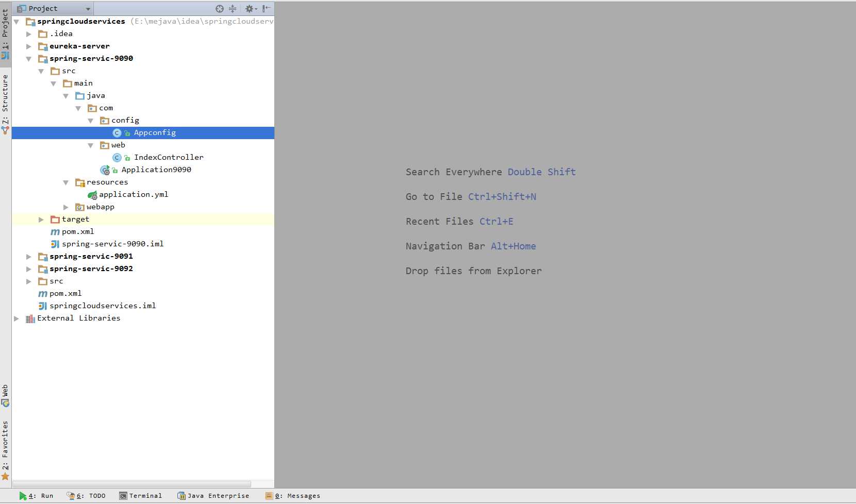The width and height of the screenshot is (856, 504).
Task: Open the 4: Run tool window
Action: coord(36,496)
